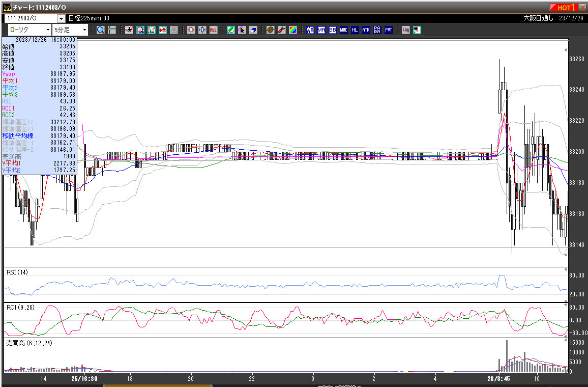Click the 移動平均線 row in panel
This screenshot has width=588, height=387.
[x=39, y=136]
